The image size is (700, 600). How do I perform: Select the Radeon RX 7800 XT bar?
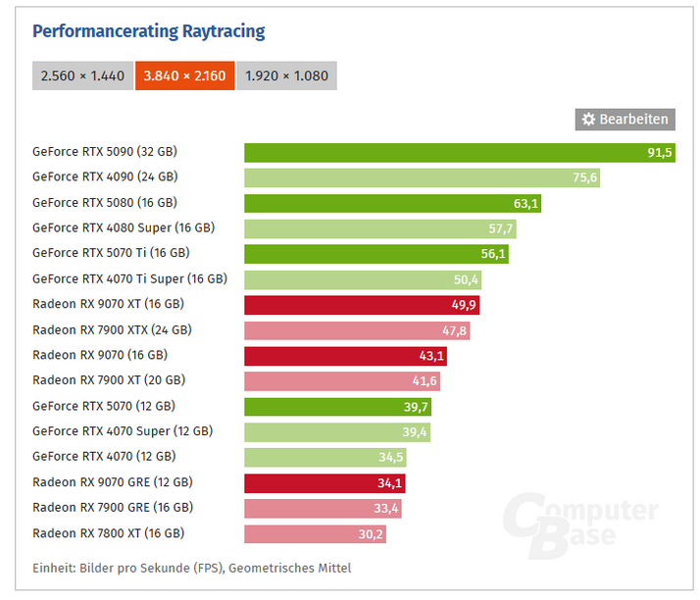click(x=315, y=533)
